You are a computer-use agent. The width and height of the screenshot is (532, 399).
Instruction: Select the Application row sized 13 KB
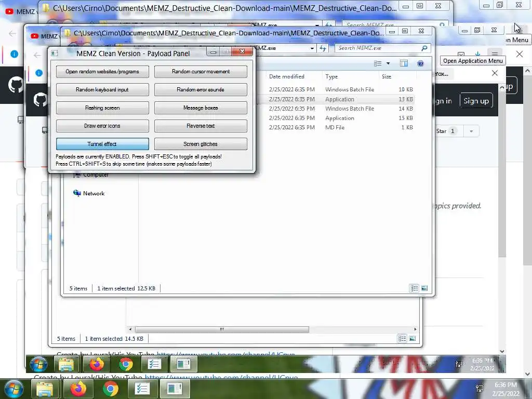pyautogui.click(x=341, y=99)
